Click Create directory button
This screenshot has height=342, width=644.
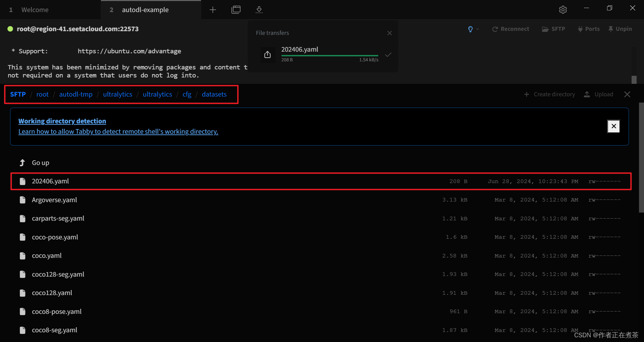tap(549, 95)
